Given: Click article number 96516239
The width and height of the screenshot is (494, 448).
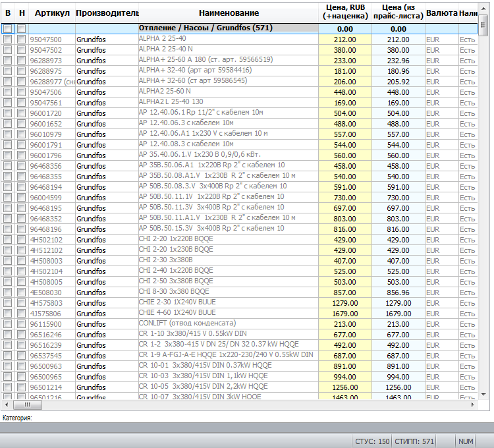Looking at the screenshot, I should coord(46,345).
